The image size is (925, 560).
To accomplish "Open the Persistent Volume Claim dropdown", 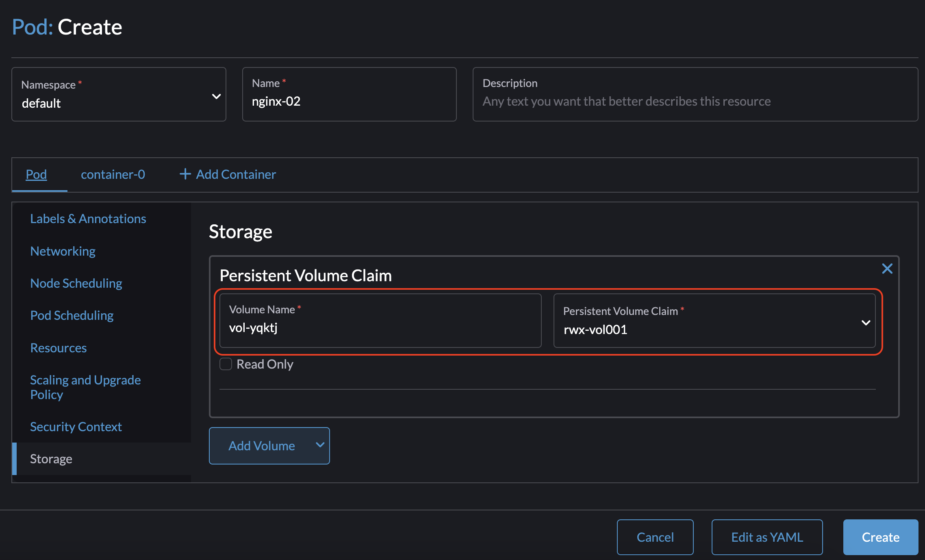I will coord(866,323).
